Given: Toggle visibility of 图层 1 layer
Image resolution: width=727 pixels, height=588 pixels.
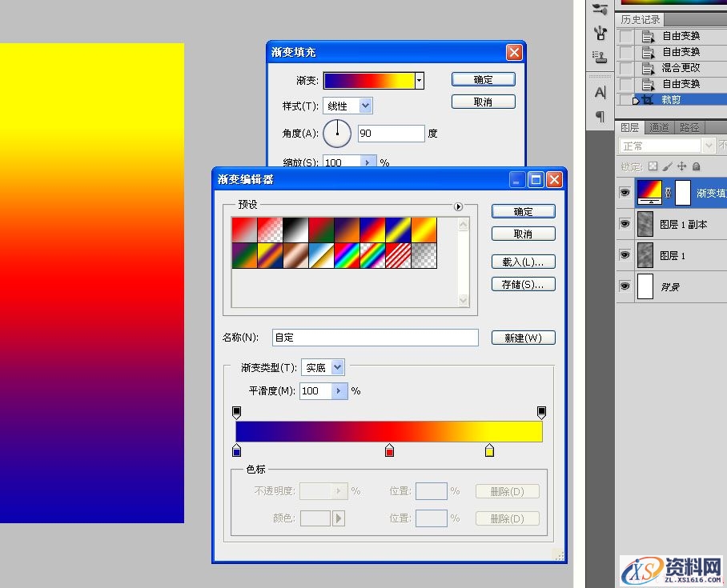Looking at the screenshot, I should tap(625, 255).
